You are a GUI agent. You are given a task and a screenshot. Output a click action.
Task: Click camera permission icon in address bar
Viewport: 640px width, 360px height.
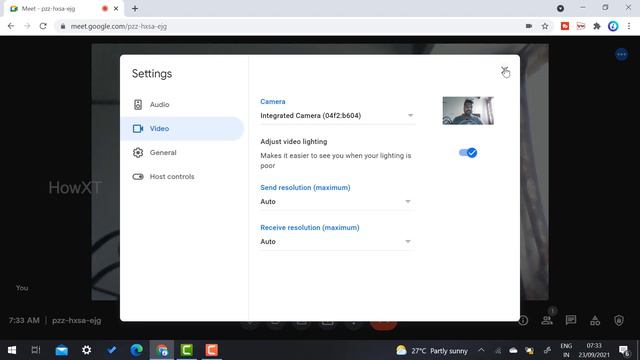coord(529,26)
